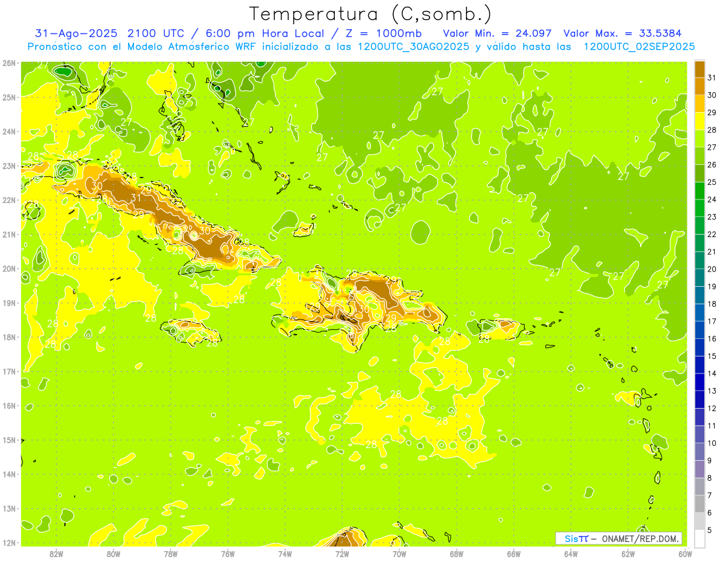Click the 72W longitude axis label
Screen dimensions: 728x562
(342, 554)
